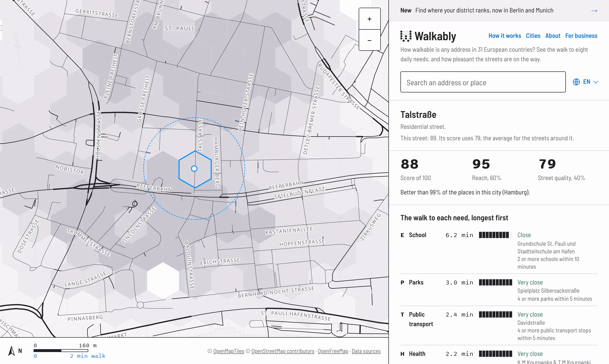Open OpenStreetMap contributors link

click(283, 351)
